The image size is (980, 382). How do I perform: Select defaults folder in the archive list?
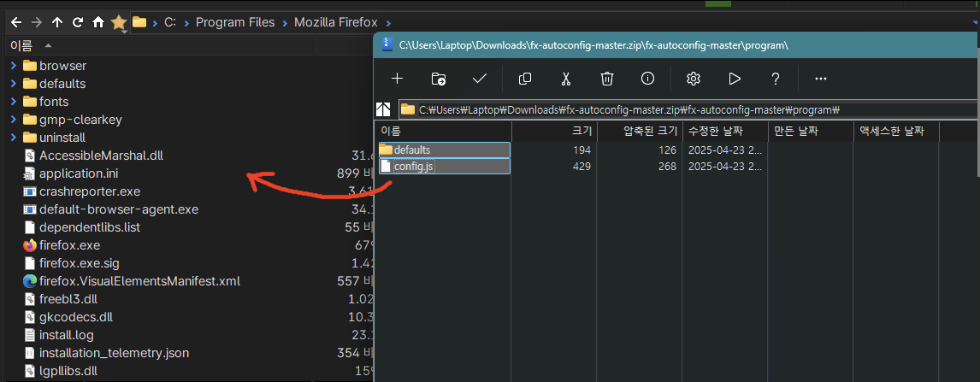click(x=445, y=150)
